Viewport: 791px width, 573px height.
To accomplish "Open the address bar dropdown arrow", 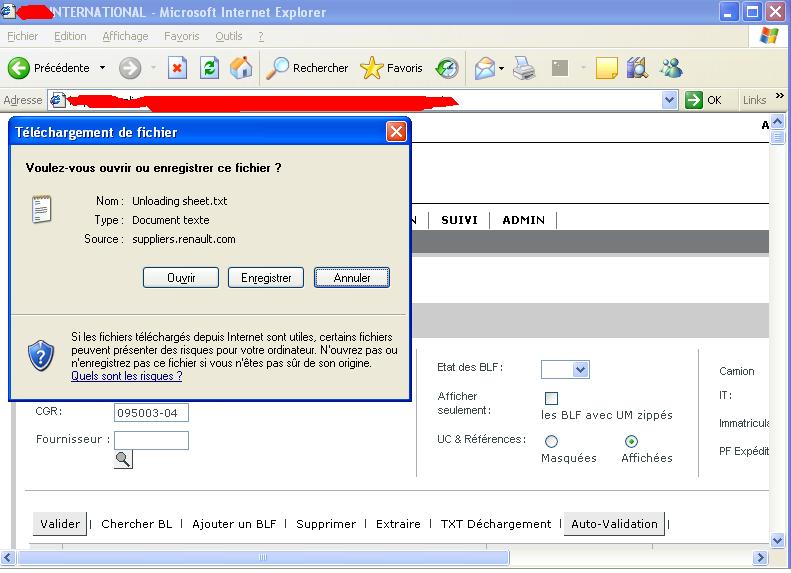I will (670, 100).
